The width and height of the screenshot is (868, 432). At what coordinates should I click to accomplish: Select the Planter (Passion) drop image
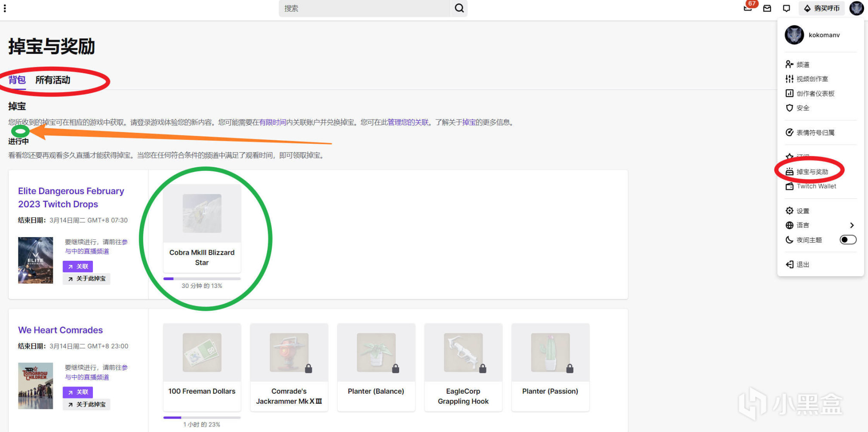550,352
